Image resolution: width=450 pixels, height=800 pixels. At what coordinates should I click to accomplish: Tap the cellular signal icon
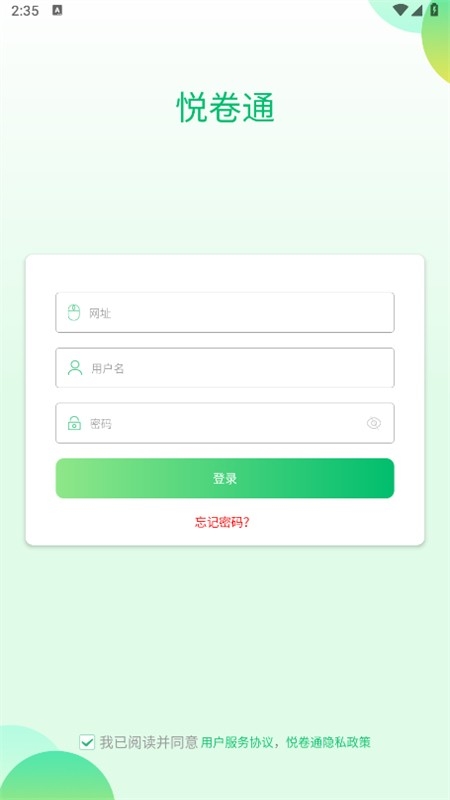tap(417, 10)
